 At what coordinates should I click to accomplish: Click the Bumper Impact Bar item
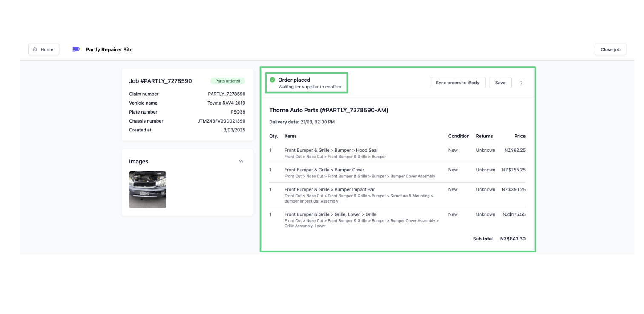click(330, 190)
